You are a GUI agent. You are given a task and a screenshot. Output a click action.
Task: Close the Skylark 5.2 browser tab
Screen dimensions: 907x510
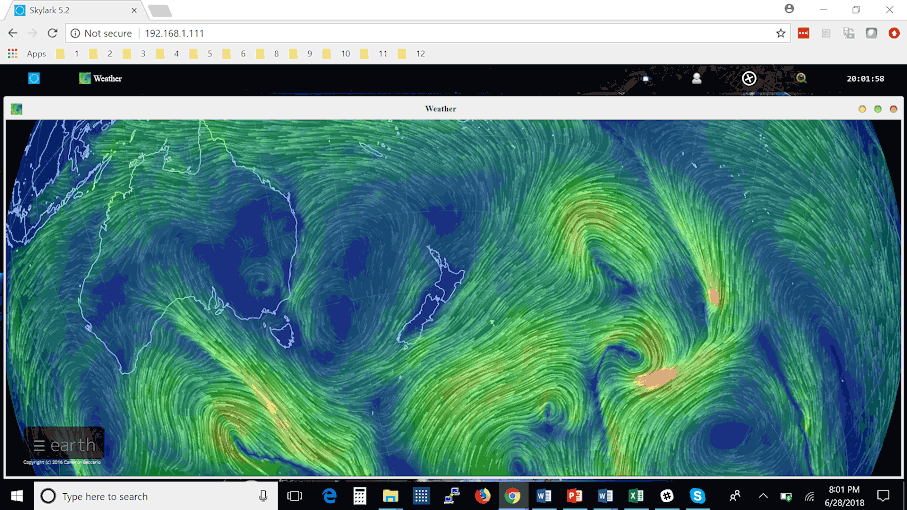click(x=134, y=10)
